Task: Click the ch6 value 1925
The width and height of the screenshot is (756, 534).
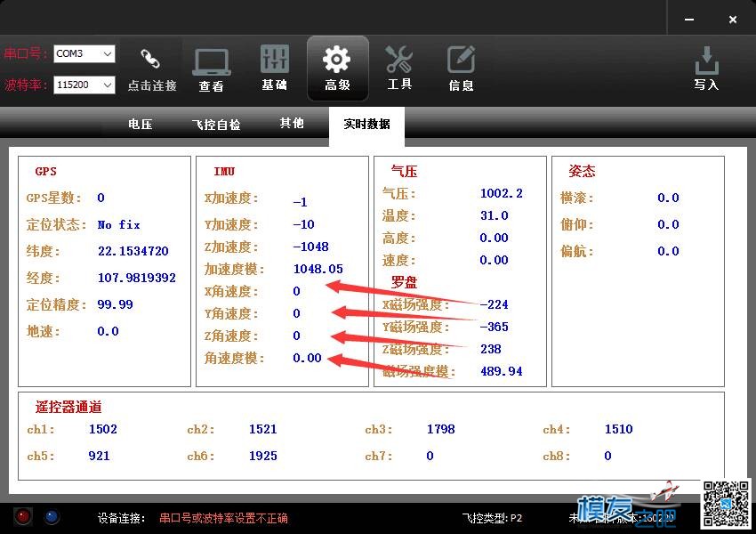Action: 262,456
